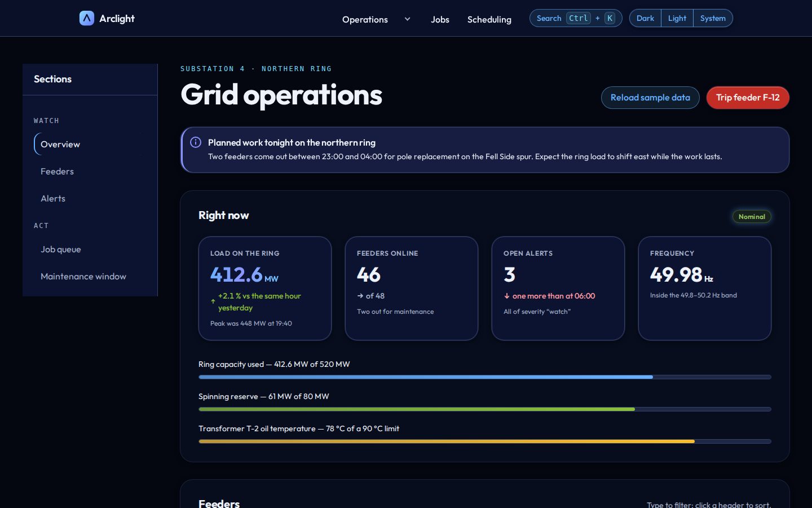
Task: Expand the Operations dropdown chevron
Action: coord(407,19)
